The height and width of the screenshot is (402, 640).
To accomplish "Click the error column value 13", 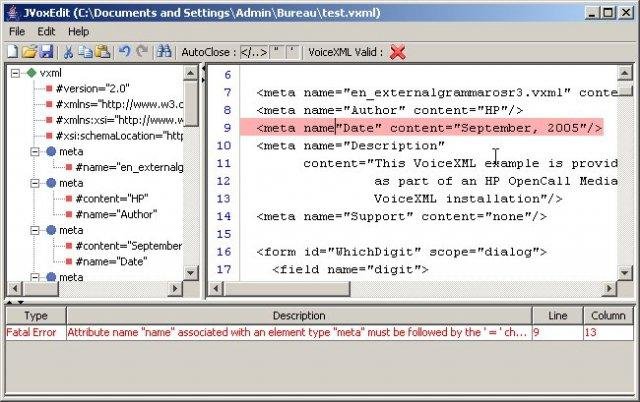I will (x=608, y=332).
